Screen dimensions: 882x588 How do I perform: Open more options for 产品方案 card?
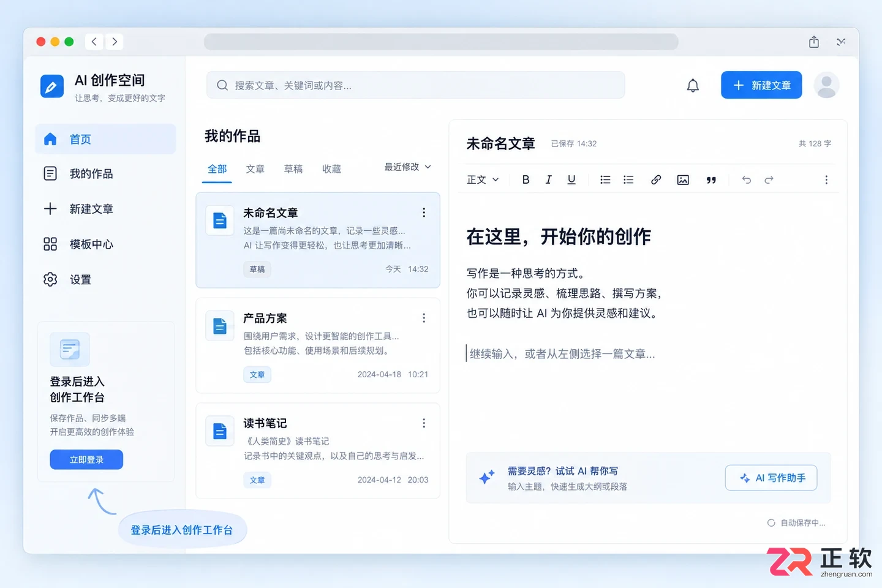click(424, 318)
